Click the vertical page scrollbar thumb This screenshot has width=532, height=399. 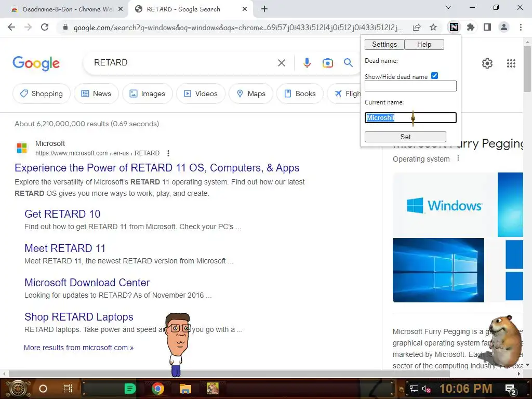[x=527, y=69]
